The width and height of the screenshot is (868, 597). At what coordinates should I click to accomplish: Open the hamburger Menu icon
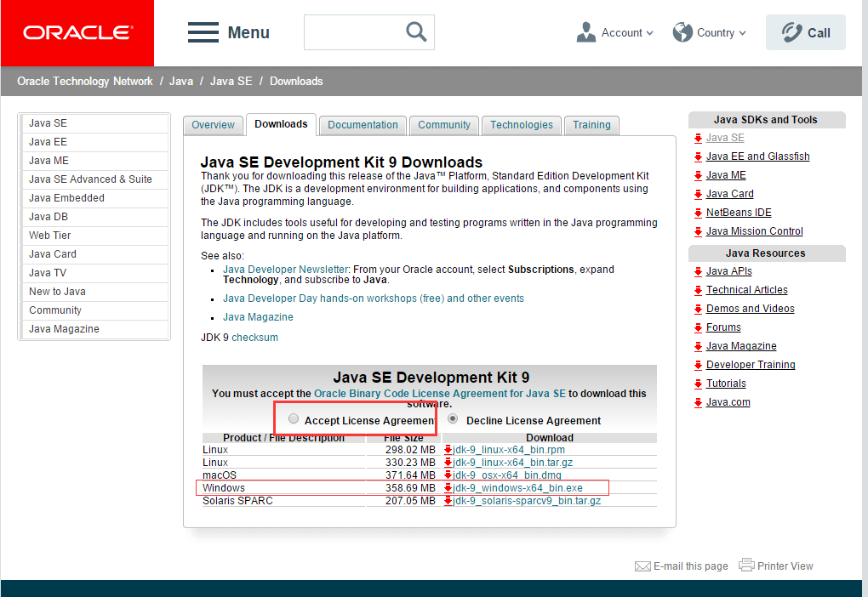point(203,32)
